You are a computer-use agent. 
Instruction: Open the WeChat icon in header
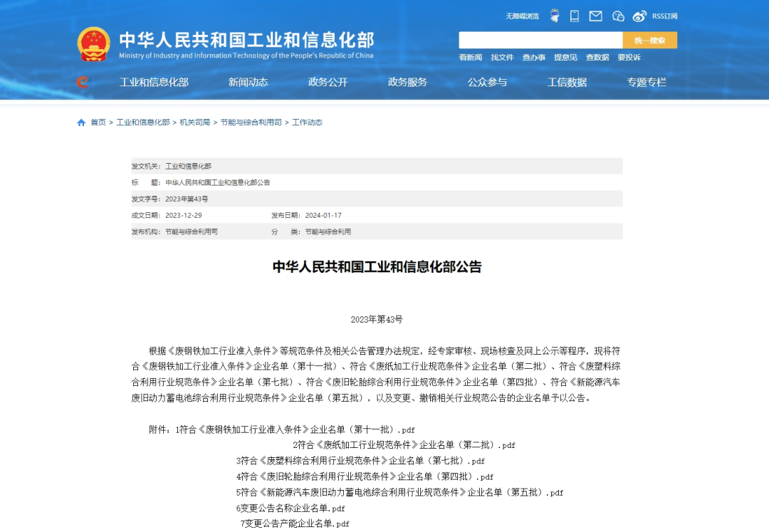pos(618,16)
